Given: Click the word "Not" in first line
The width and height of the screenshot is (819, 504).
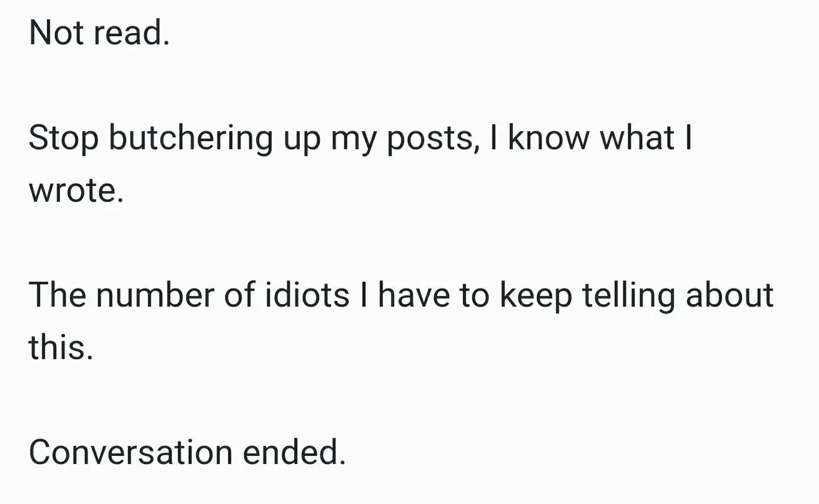Looking at the screenshot, I should pos(57,34).
